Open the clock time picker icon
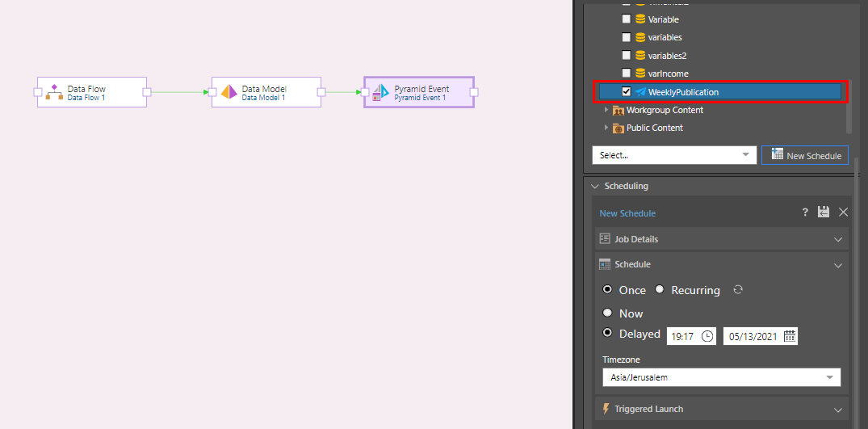The image size is (868, 429). click(x=707, y=336)
